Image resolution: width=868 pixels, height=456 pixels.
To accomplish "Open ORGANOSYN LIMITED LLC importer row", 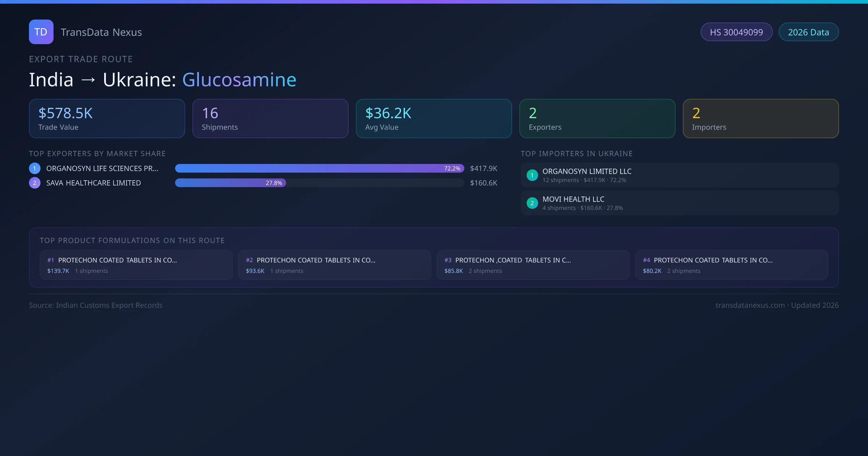I will pos(679,175).
